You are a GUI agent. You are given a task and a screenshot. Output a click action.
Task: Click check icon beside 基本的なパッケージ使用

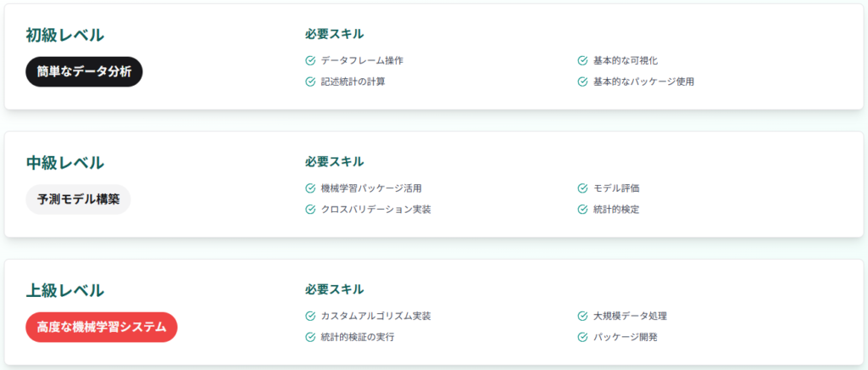[x=582, y=82]
